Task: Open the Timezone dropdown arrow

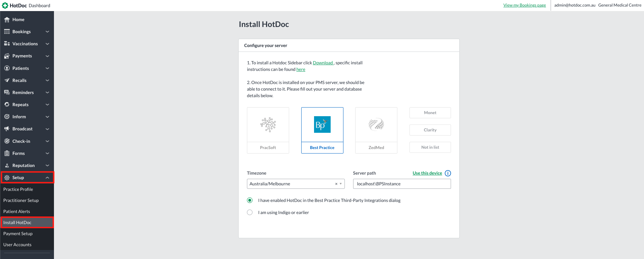Action: (341, 184)
